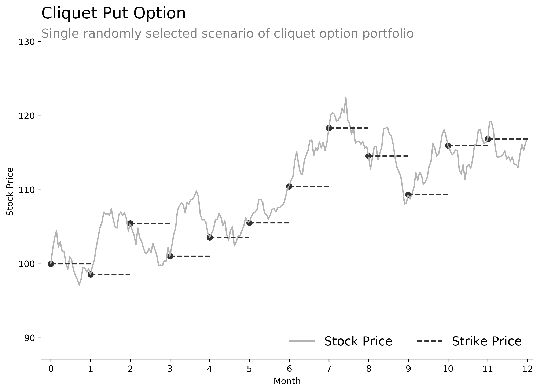
Task: Click the "Strike Price" legend label
Action: (x=487, y=341)
